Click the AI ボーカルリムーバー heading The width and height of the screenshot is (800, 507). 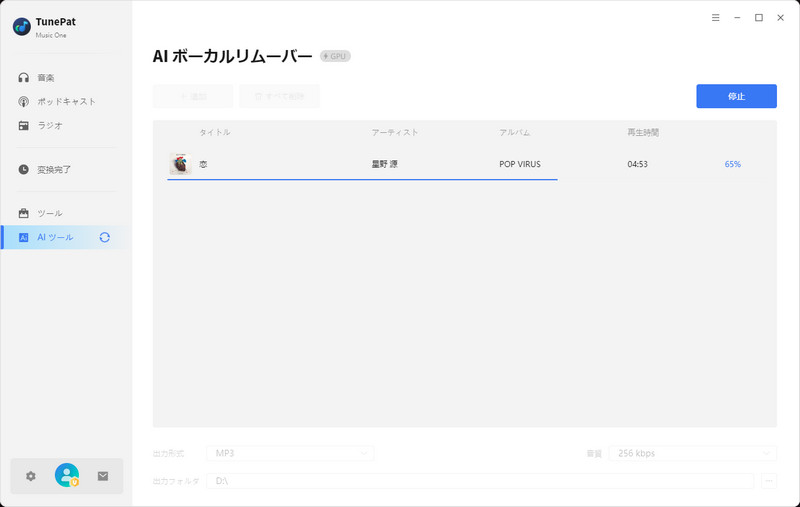tap(232, 56)
